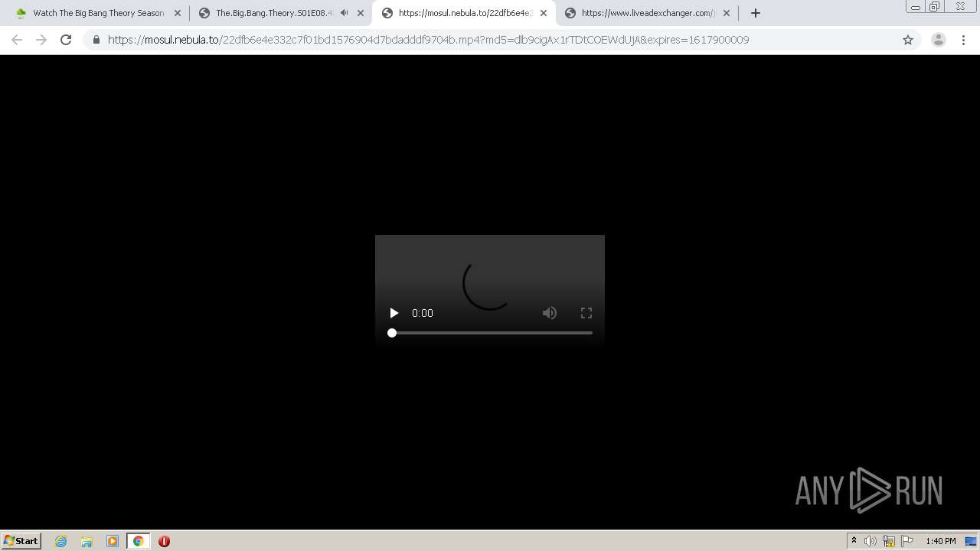
Task: Open the clock showing 1:40 PM
Action: tap(941, 541)
